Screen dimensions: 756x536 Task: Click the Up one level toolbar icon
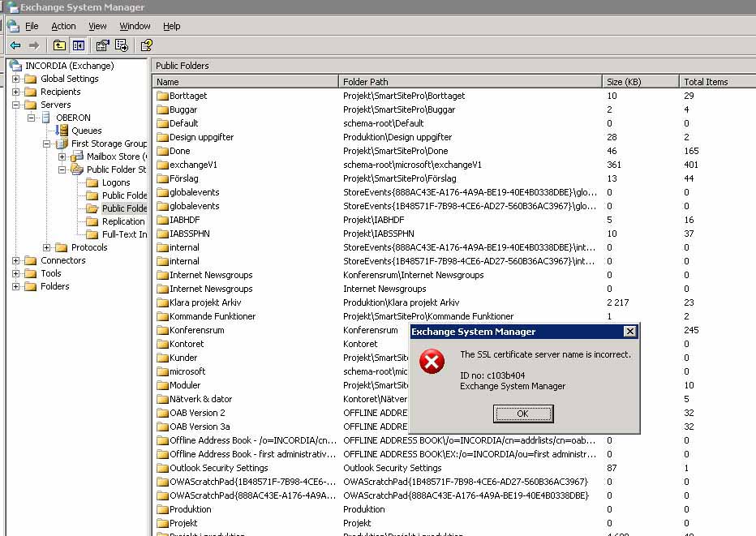(x=59, y=45)
